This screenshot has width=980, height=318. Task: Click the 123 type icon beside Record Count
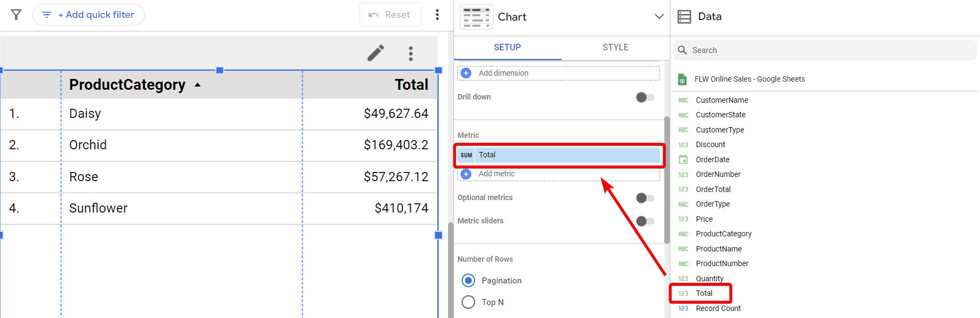pos(683,309)
